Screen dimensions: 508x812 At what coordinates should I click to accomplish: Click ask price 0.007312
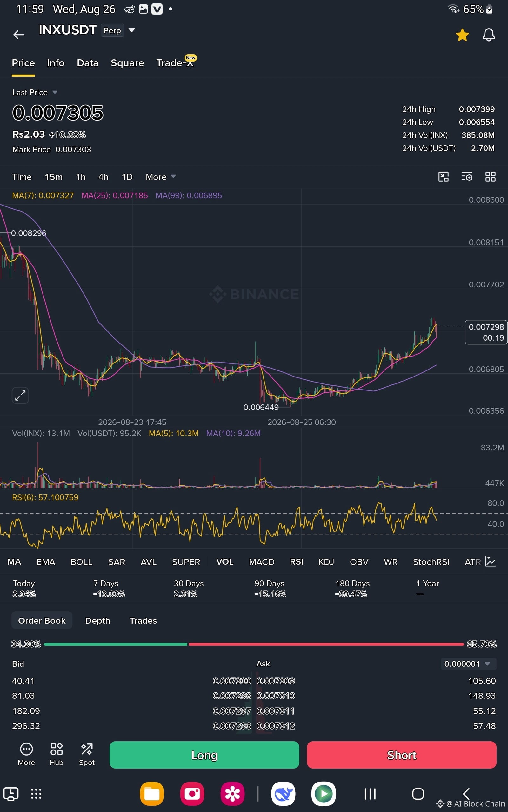point(276,726)
